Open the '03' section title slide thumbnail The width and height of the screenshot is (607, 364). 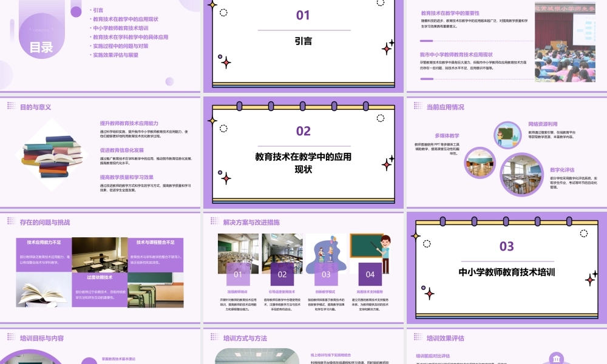[x=507, y=268]
